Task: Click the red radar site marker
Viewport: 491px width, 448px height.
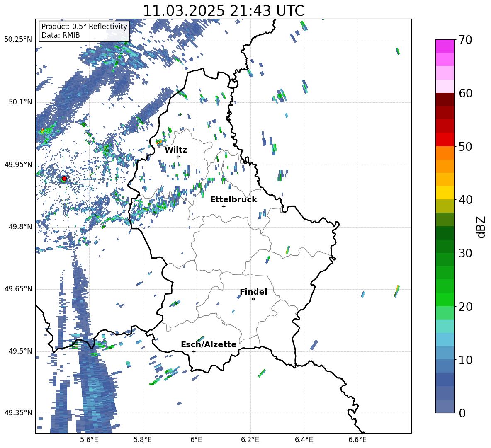Action: point(64,179)
